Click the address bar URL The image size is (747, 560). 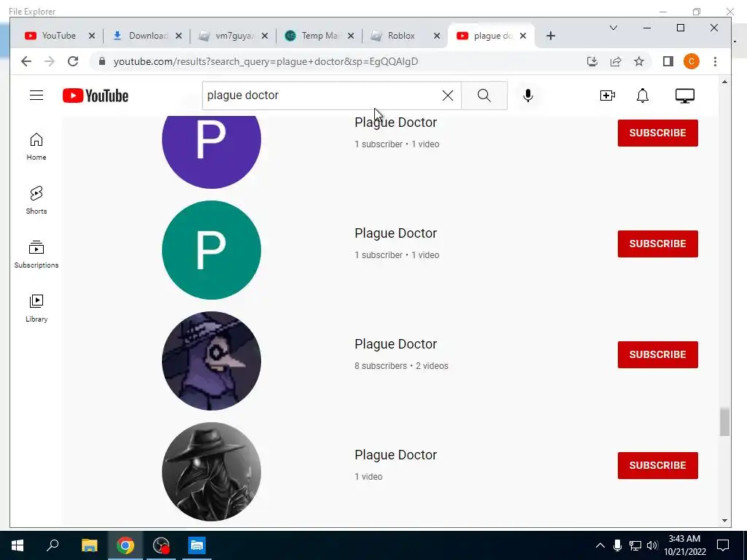click(x=266, y=61)
